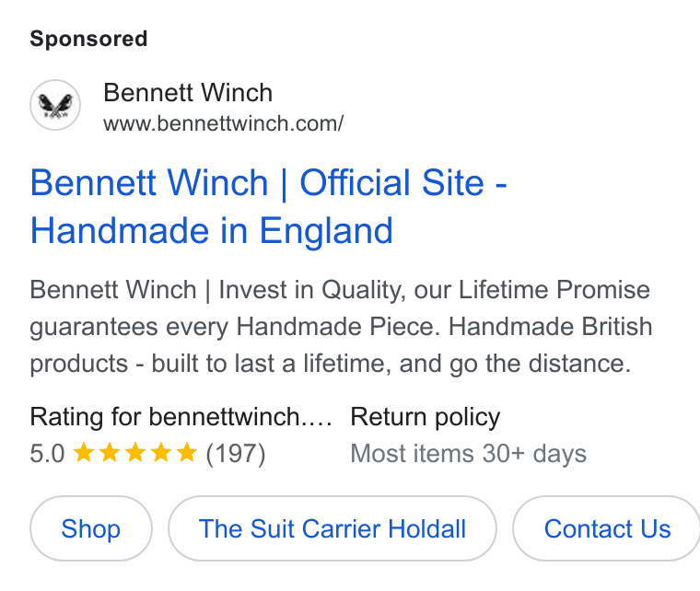This screenshot has height=591, width=700.
Task: Click the Bennett Winch bee logo icon
Action: (x=55, y=105)
